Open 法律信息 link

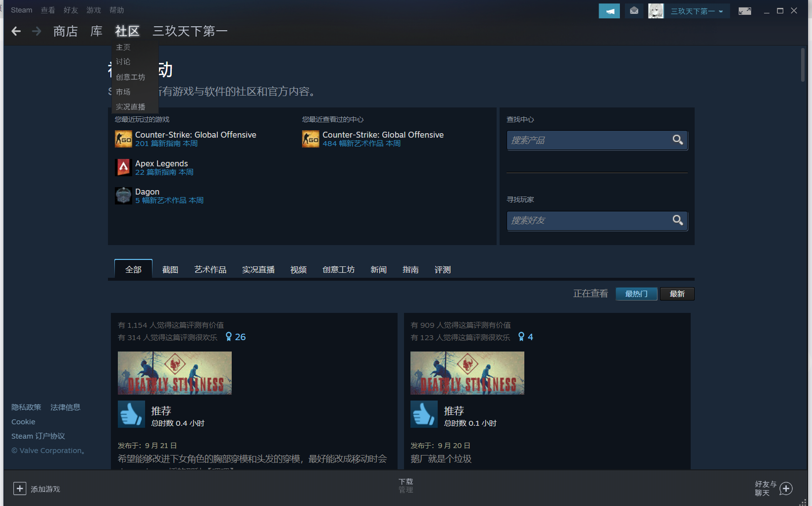65,407
